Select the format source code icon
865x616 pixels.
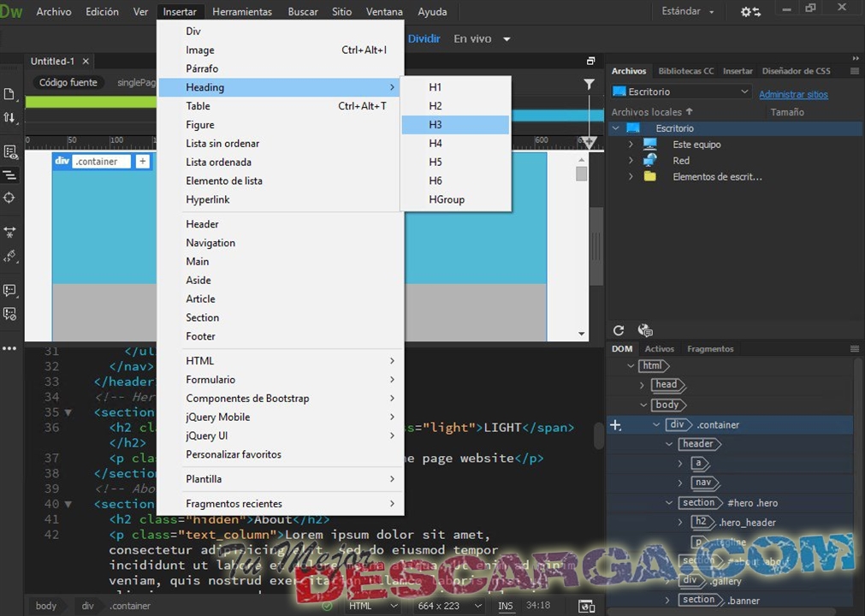(x=9, y=175)
